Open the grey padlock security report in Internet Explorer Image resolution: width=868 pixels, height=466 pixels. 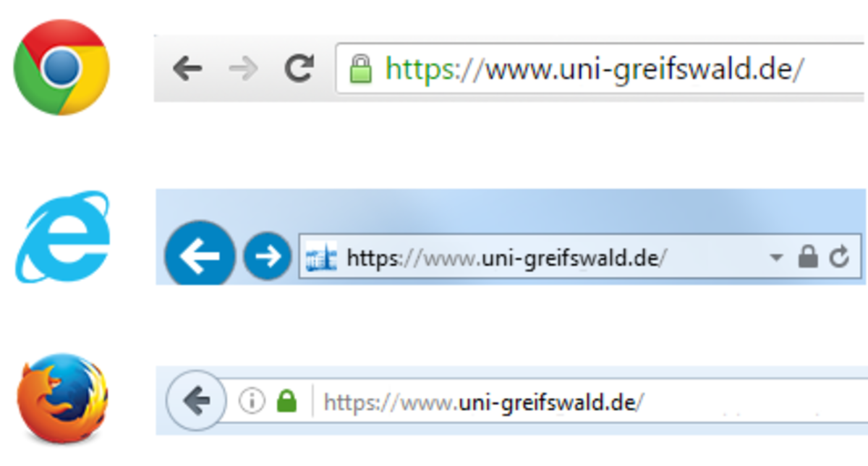[x=807, y=256]
